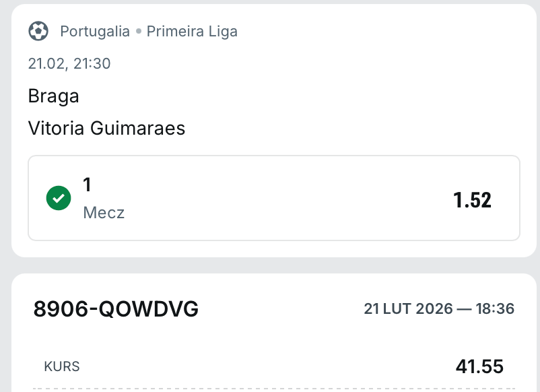This screenshot has width=540, height=392.
Task: Click the soccer ball sport icon
Action: (38, 31)
